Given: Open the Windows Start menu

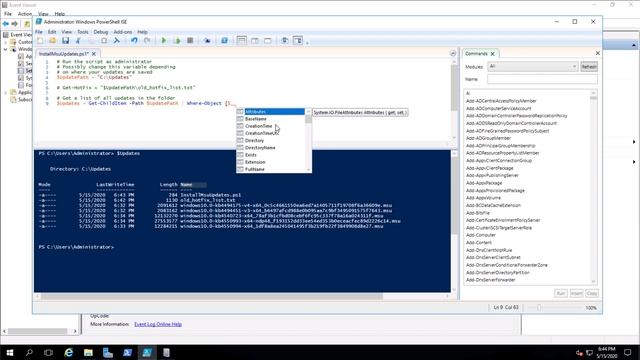Looking at the screenshot, I should coord(10,352).
